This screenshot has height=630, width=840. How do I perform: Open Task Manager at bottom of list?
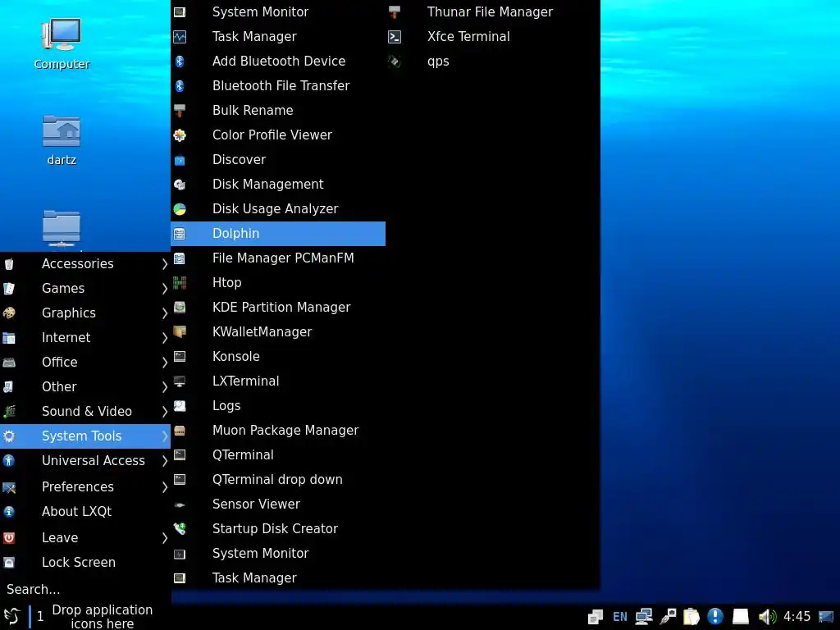(x=278, y=578)
